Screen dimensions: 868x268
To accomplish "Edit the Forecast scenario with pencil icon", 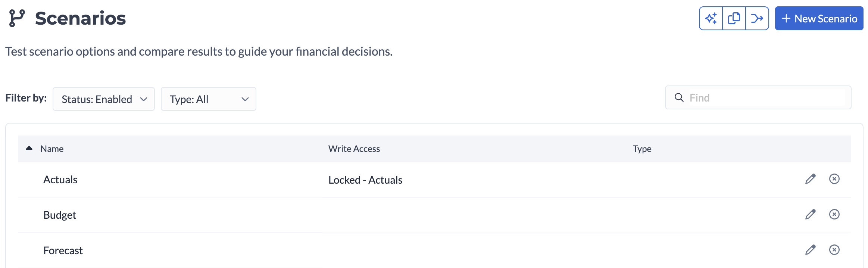I will pyautogui.click(x=810, y=250).
